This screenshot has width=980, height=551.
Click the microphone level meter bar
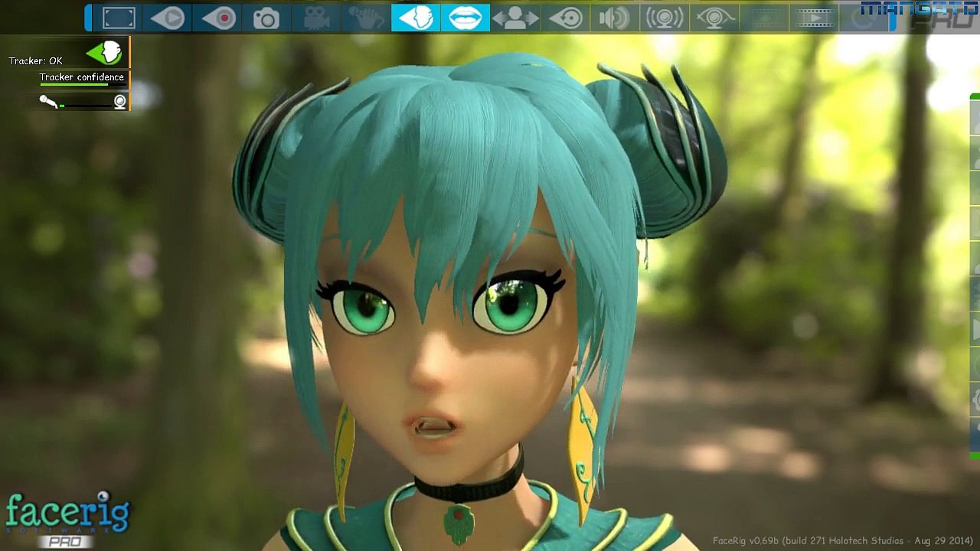86,106
